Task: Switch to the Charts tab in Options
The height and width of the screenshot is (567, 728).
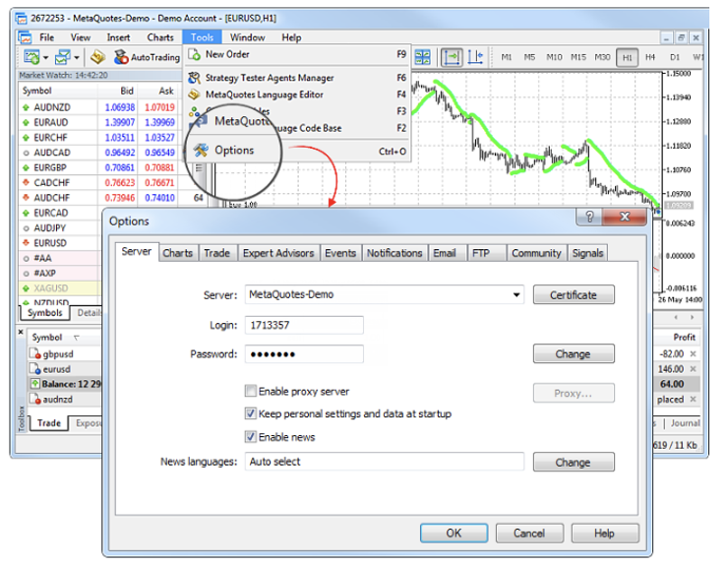Action: pos(177,253)
